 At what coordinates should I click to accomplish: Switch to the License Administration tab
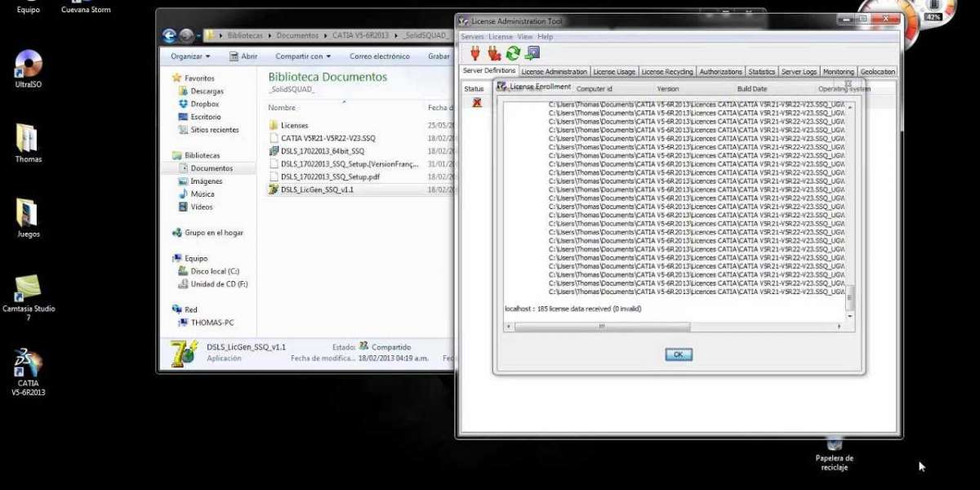click(554, 72)
